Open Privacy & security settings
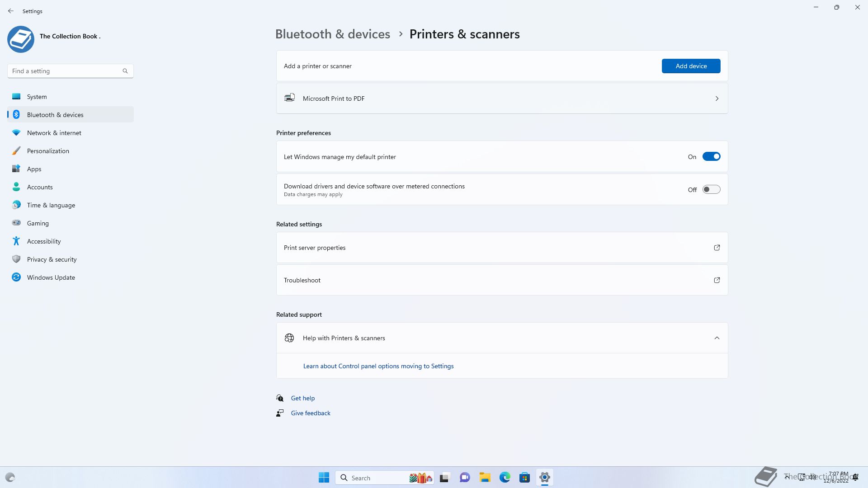Image resolution: width=868 pixels, height=488 pixels. click(71, 259)
